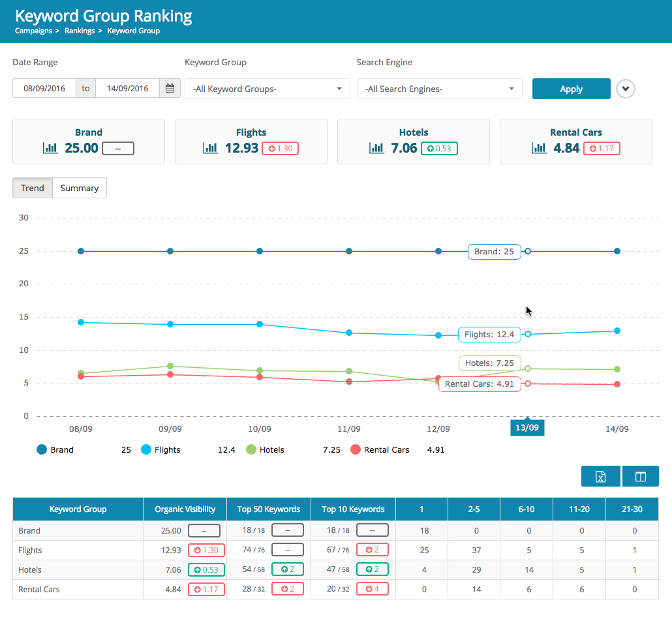Export the table to Excel

[x=600, y=477]
